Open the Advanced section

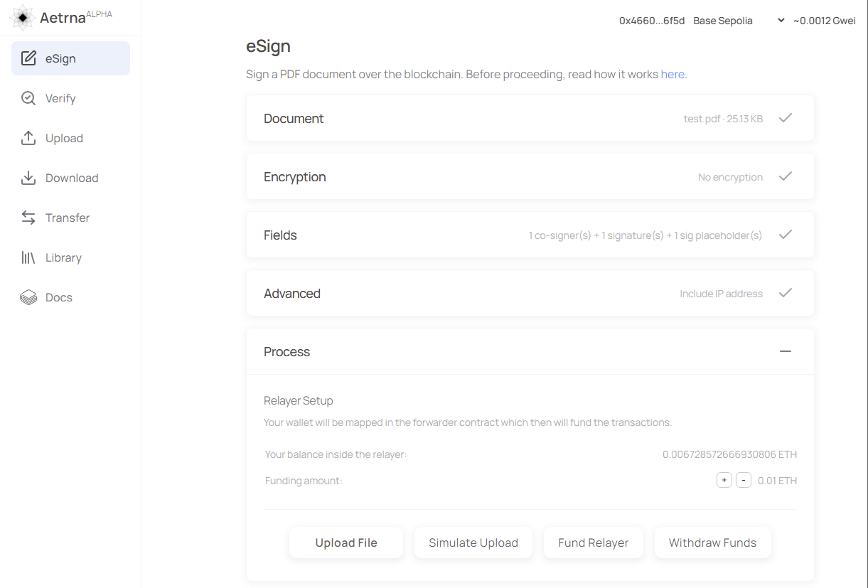point(785,293)
